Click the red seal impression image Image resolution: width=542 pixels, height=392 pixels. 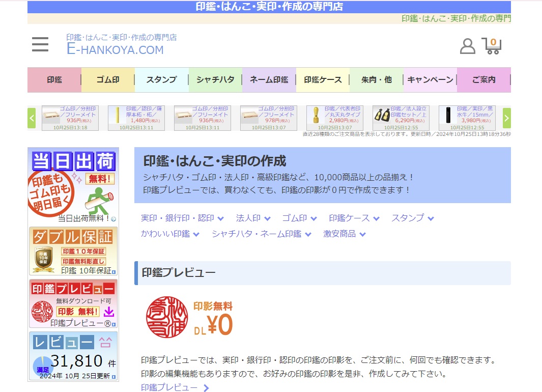click(x=167, y=317)
